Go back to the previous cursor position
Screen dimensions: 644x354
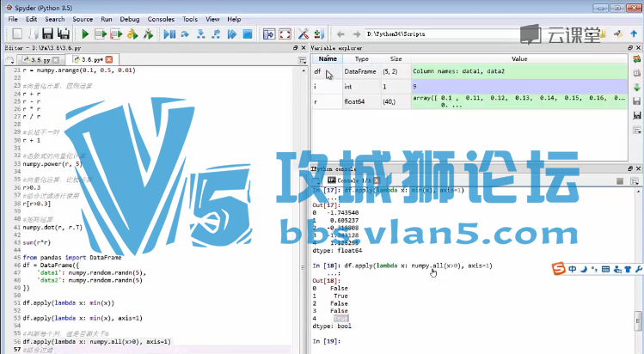pos(340,34)
